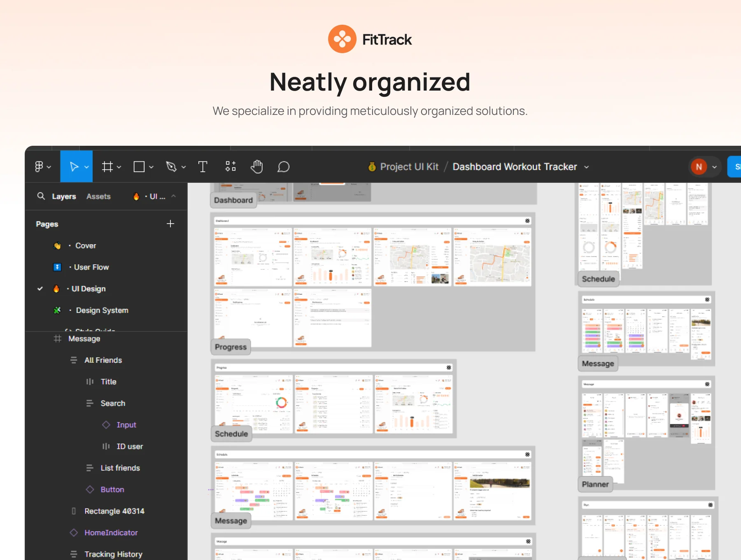Viewport: 741px width, 560px height.
Task: Click the Planner section label on canvas
Action: tap(595, 484)
